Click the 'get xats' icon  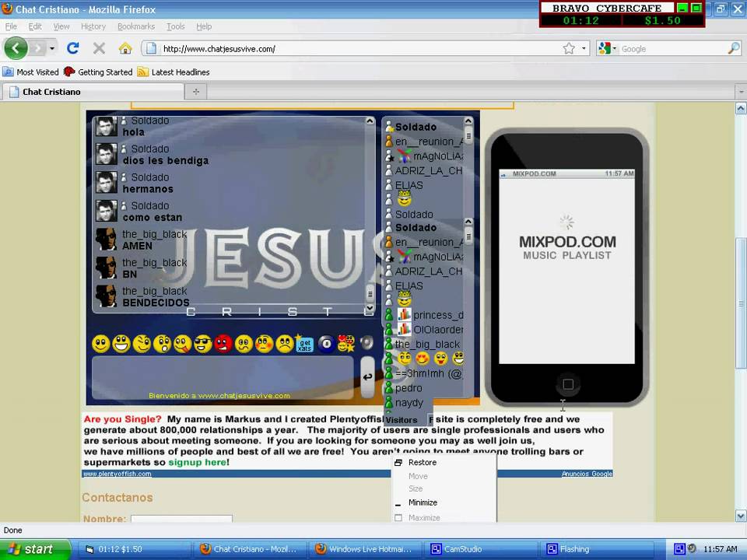coord(304,343)
